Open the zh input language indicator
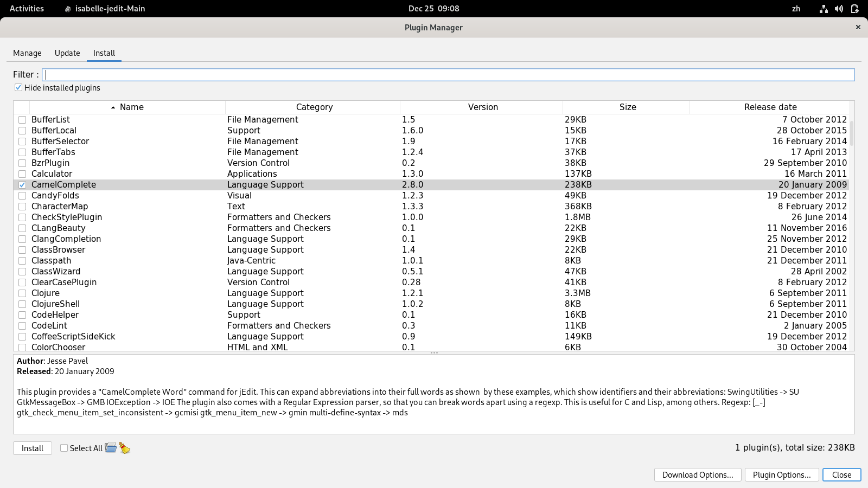Viewport: 868px width, 488px height. [x=796, y=9]
